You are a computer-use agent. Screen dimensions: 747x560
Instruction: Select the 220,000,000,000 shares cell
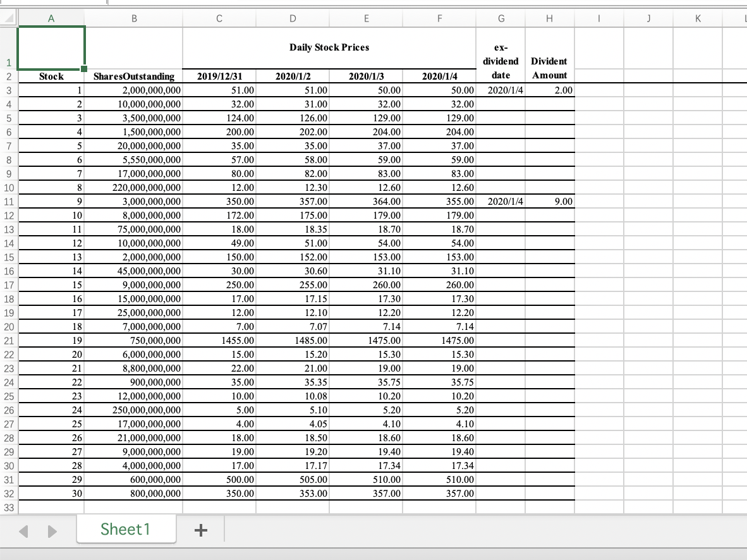click(134, 188)
